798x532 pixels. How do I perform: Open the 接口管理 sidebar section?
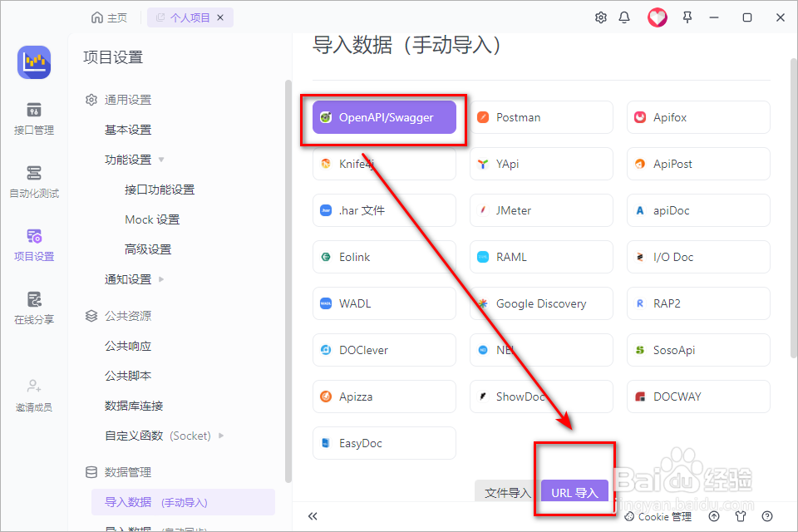click(33, 119)
